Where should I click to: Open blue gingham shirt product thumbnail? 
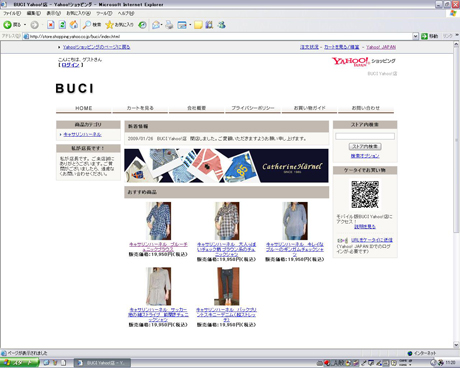(295, 221)
